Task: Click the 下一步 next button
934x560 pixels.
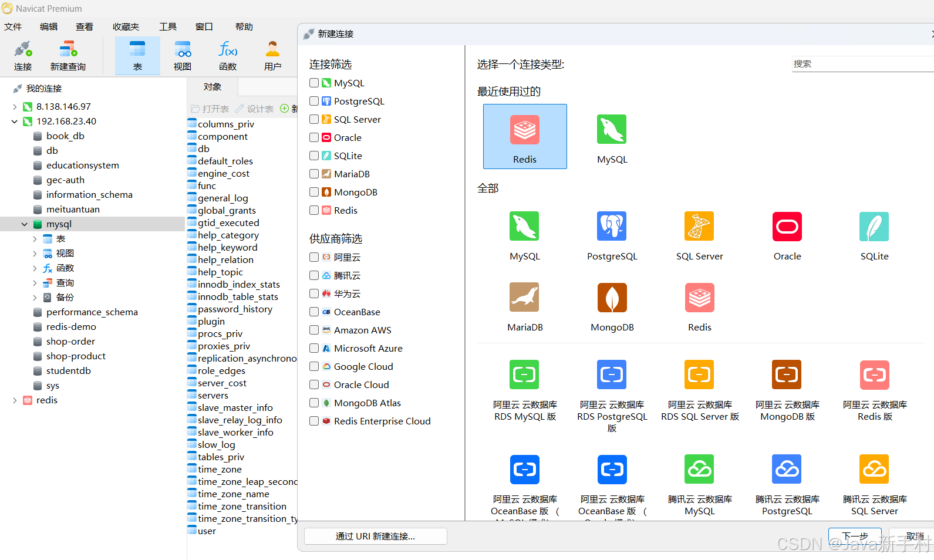Action: coord(855,536)
